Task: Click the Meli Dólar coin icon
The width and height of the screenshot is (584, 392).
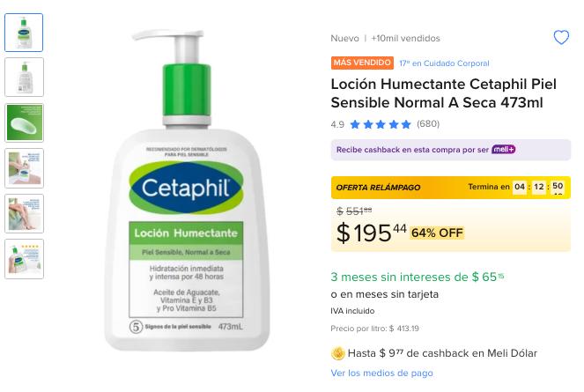Action: tap(338, 353)
